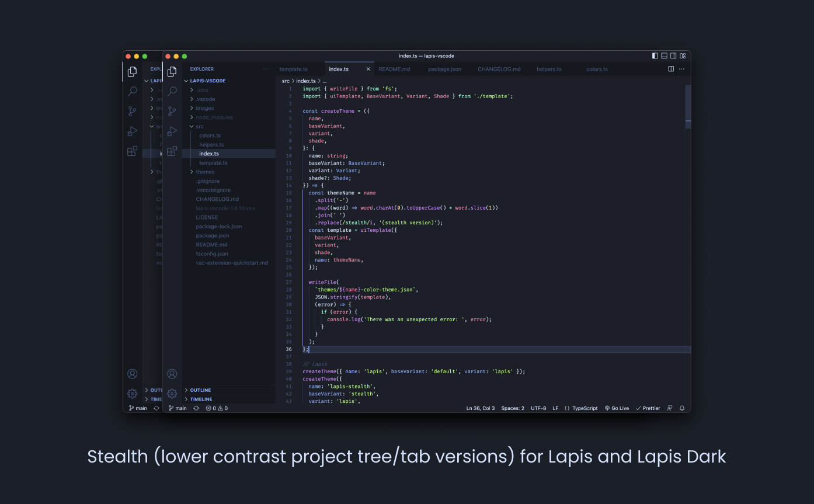Switch to template.ts tab

click(x=300, y=69)
